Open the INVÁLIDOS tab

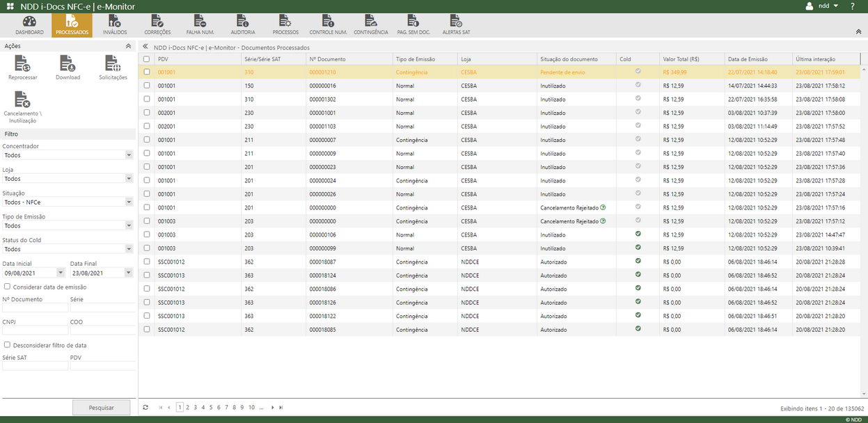click(x=113, y=24)
